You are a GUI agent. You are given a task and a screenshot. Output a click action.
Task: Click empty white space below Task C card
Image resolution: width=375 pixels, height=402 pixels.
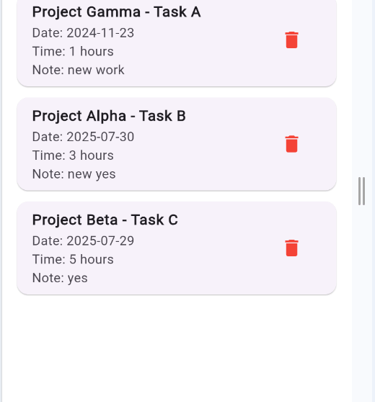tap(177, 347)
